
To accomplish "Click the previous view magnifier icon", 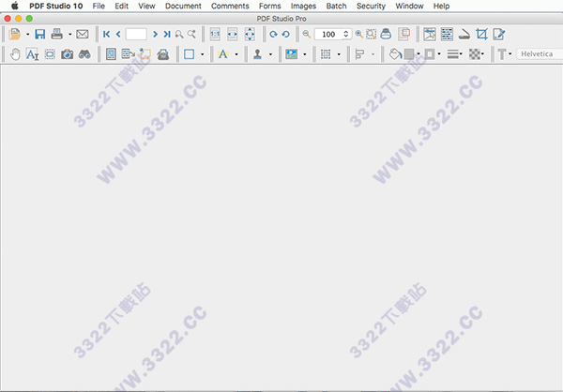I will (179, 34).
